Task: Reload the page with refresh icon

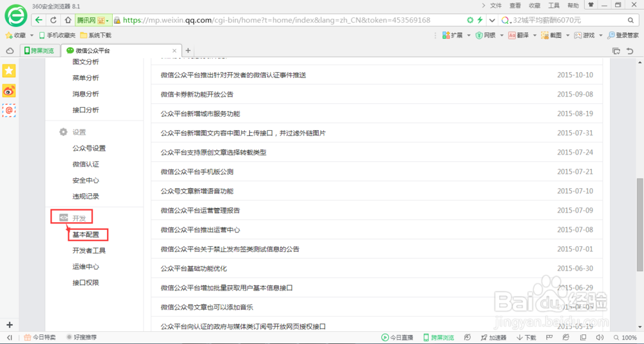Action: 53,20
